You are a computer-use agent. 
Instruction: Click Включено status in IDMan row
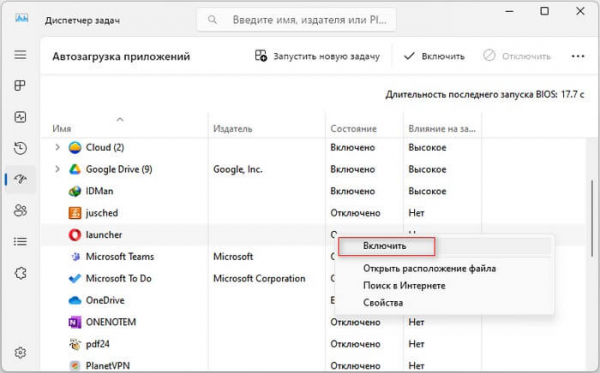coord(352,191)
